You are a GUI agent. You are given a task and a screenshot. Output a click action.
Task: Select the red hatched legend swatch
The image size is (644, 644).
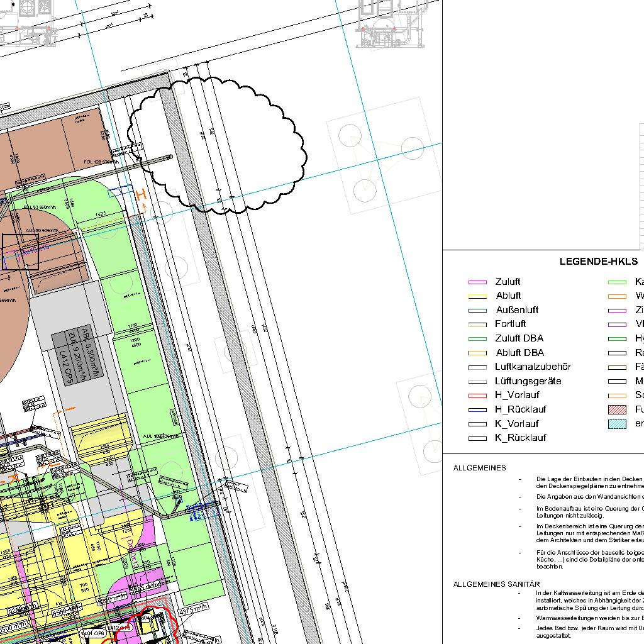[x=618, y=409]
